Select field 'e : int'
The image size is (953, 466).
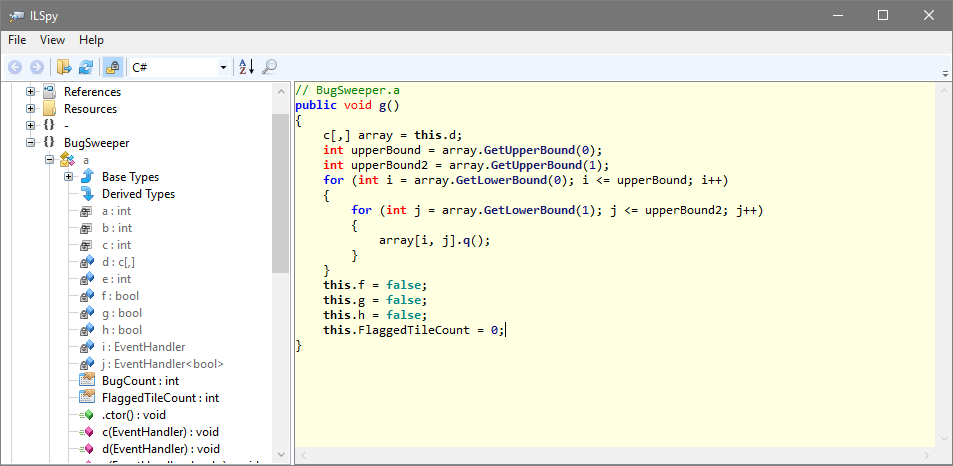116,279
